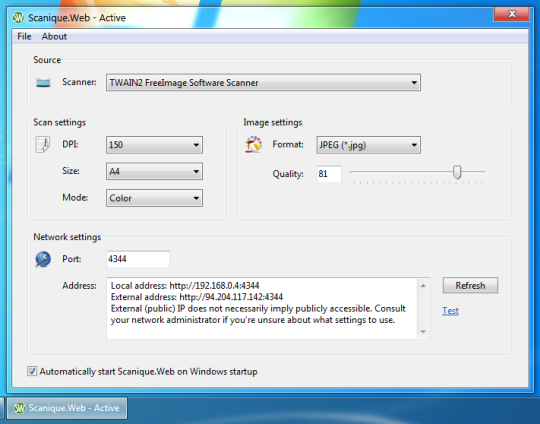
Task: Click the Network settings group label
Action: (67, 237)
